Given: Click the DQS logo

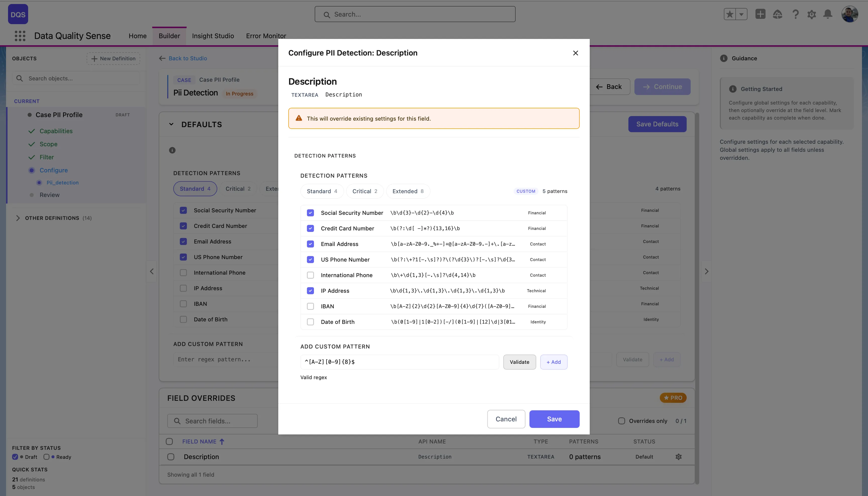Looking at the screenshot, I should click(18, 14).
